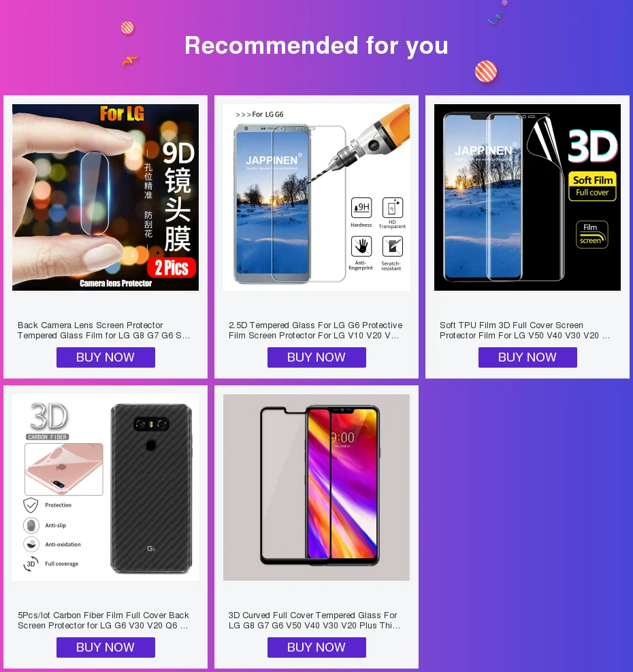Open the Back Camera Lens Screen Protector title
This screenshot has height=672, width=633.
coord(103,330)
